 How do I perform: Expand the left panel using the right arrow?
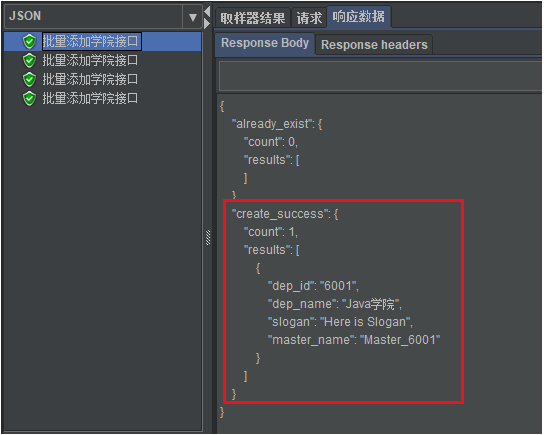[x=207, y=24]
